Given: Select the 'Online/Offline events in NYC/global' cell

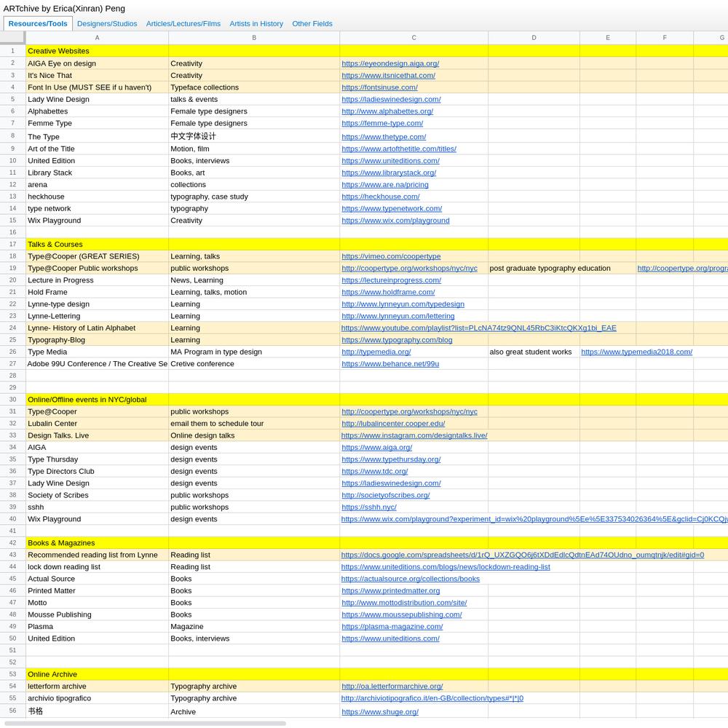Looking at the screenshot, I should [x=97, y=400].
